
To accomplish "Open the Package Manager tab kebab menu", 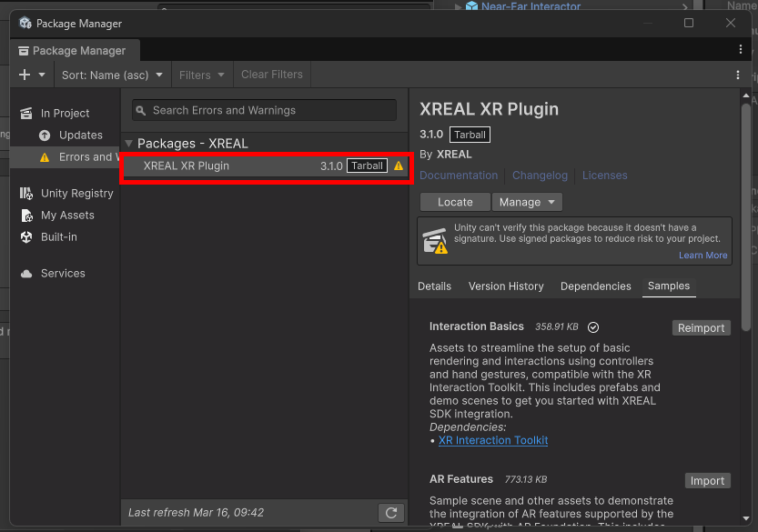I will (x=740, y=49).
